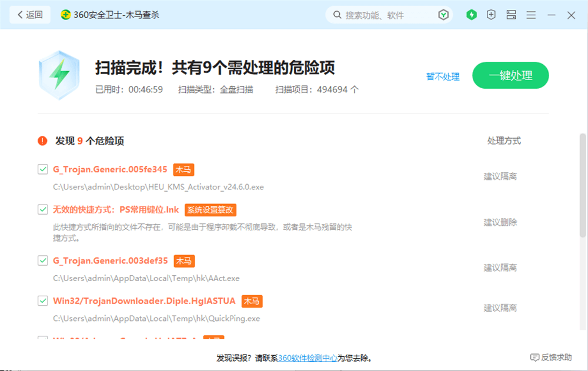The width and height of the screenshot is (588, 371).
Task: Click the 360 logo in title bar
Action: point(66,15)
